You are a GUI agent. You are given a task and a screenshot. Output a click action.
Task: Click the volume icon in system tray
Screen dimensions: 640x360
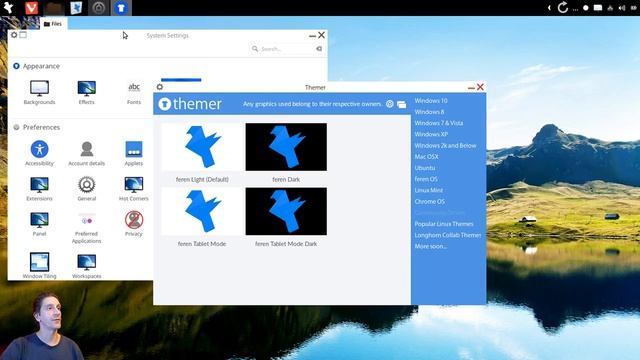pyautogui.click(x=622, y=8)
